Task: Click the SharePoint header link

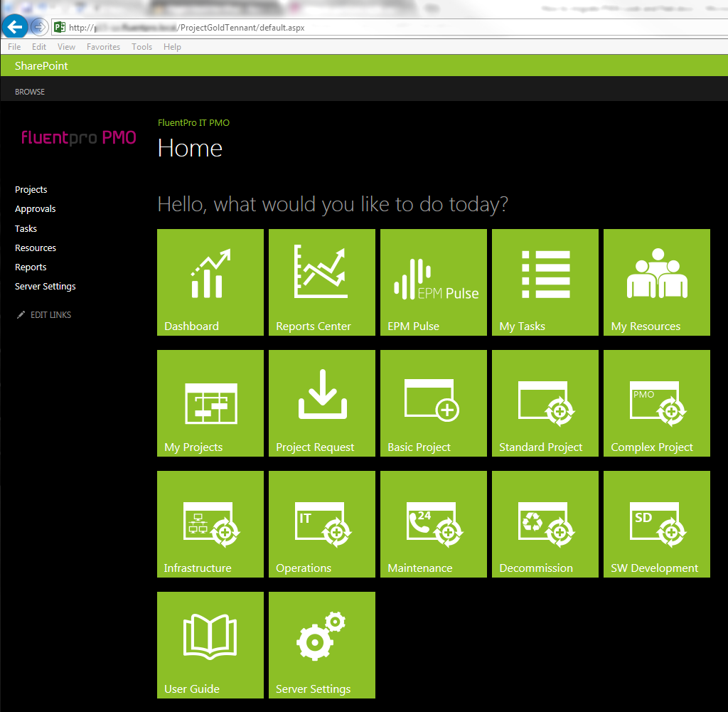Action: click(41, 66)
